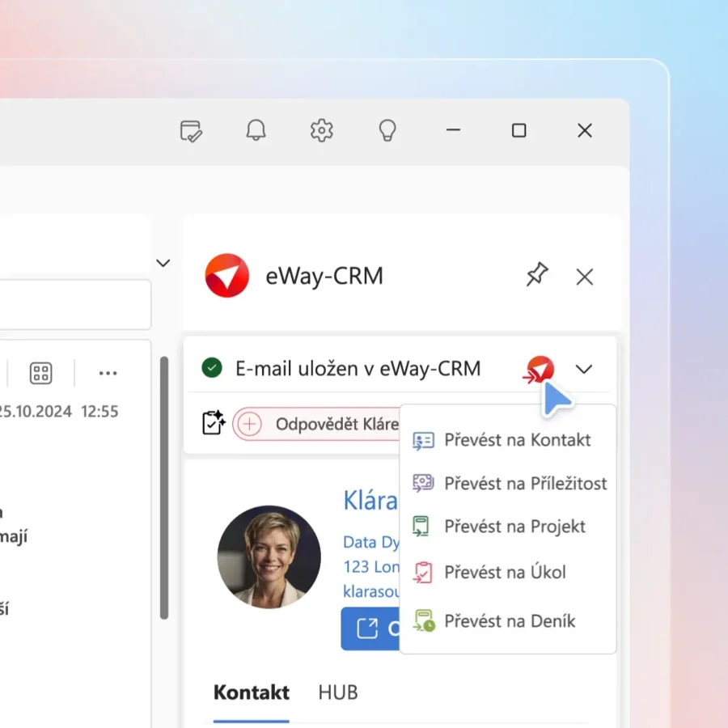
Task: Click the klarasou email address link
Action: click(371, 591)
